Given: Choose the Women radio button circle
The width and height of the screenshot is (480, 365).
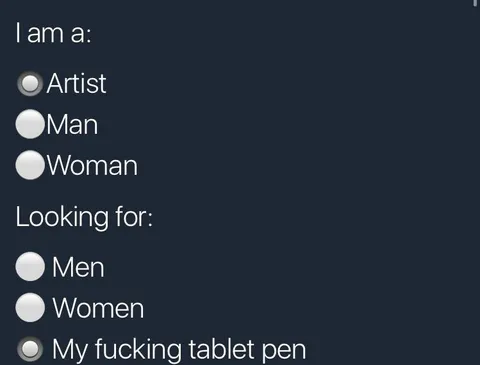Looking at the screenshot, I should coord(30,307).
